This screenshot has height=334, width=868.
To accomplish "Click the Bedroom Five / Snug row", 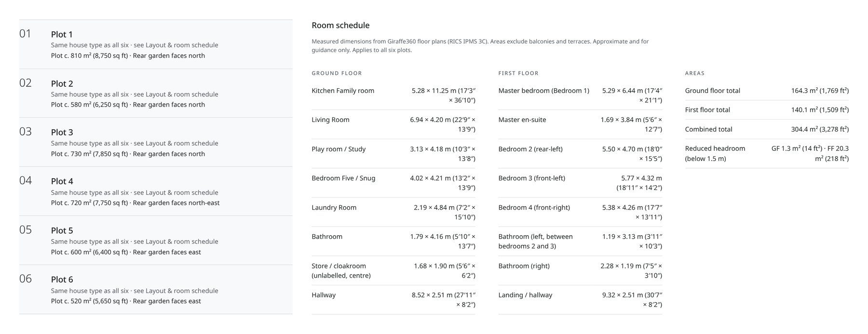I will click(x=393, y=183).
